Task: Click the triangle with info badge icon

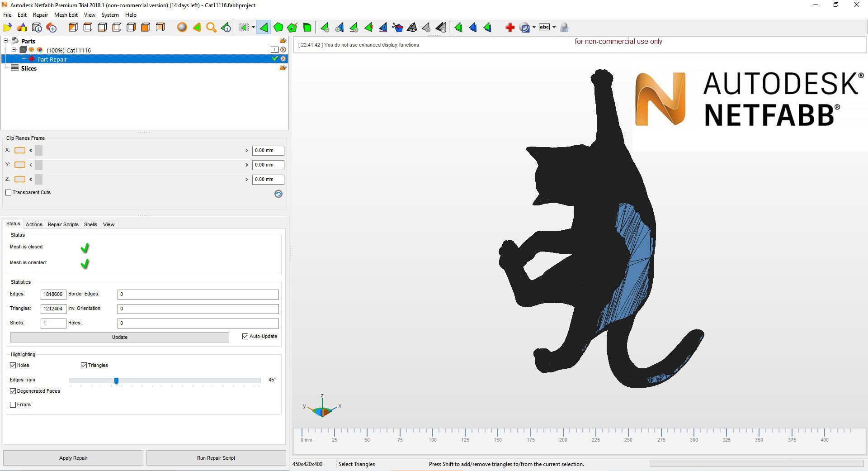Action: pyautogui.click(x=226, y=28)
